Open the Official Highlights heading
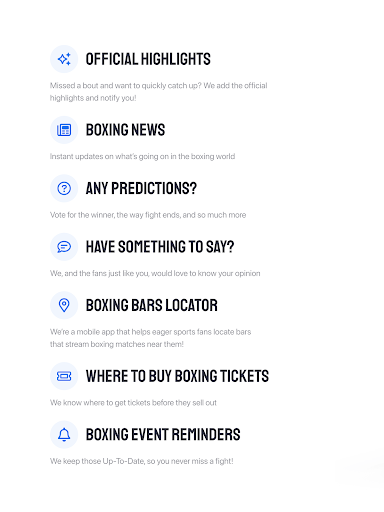This screenshot has width=384, height=512. (x=148, y=59)
